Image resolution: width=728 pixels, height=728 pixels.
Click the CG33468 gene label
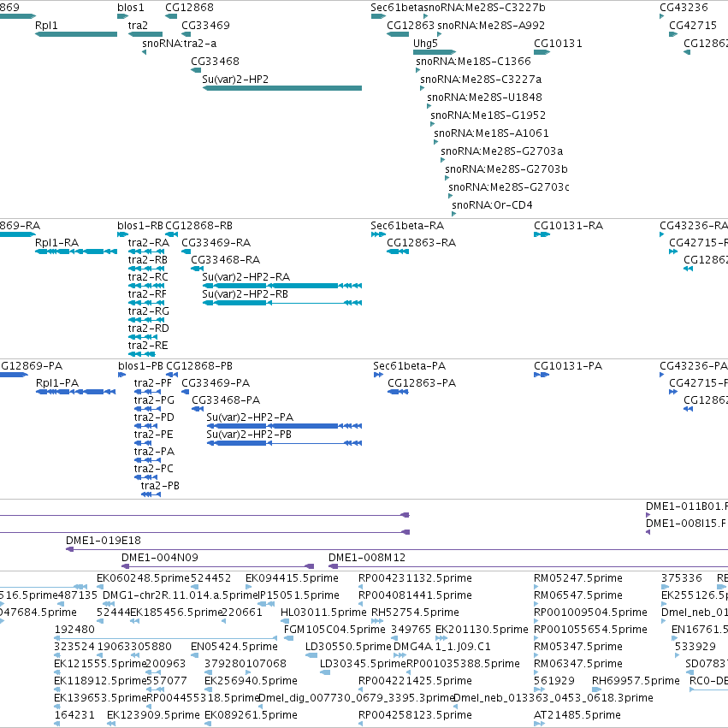coord(215,62)
